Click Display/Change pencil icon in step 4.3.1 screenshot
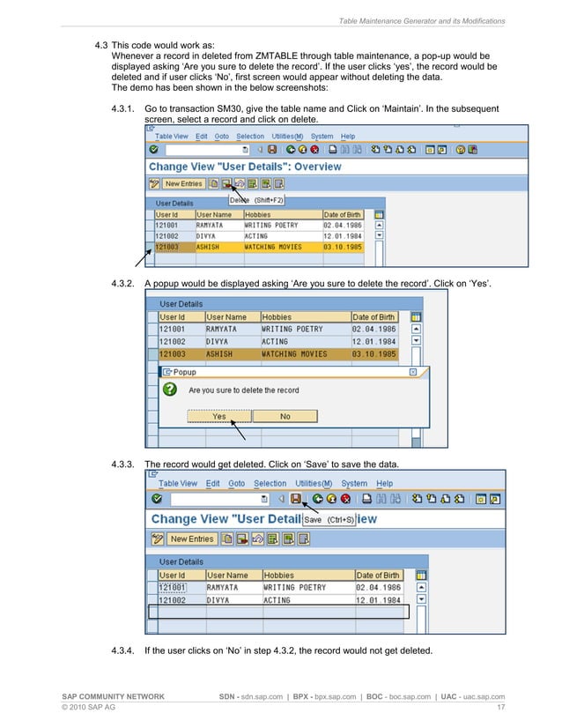Image resolution: width=562 pixels, height=728 pixels. (x=154, y=184)
